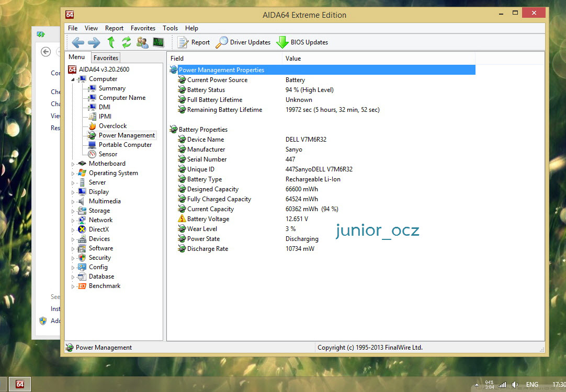Viewport: 566px width, 392px height.
Task: Select the Power Management Properties header row
Action: (322, 70)
